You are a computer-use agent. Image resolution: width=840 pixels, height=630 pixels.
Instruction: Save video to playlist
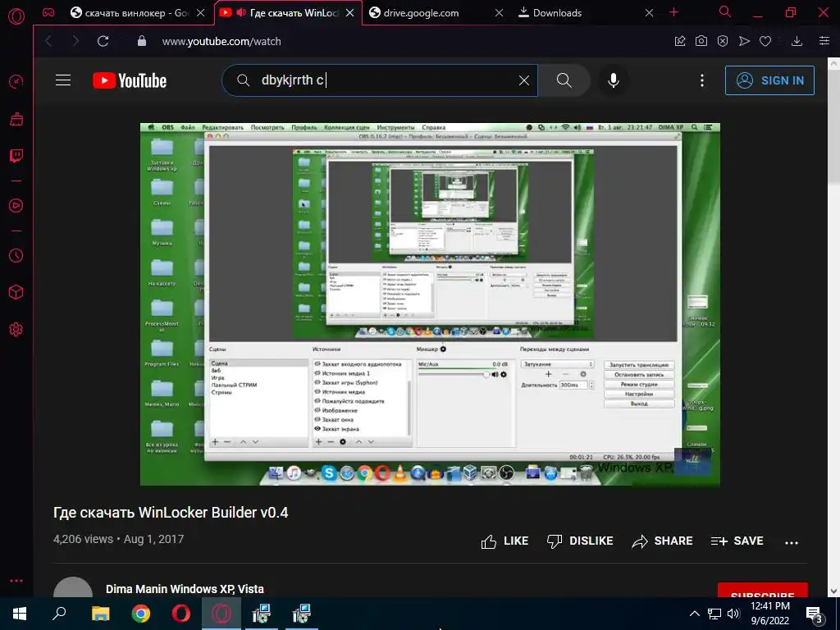(737, 541)
